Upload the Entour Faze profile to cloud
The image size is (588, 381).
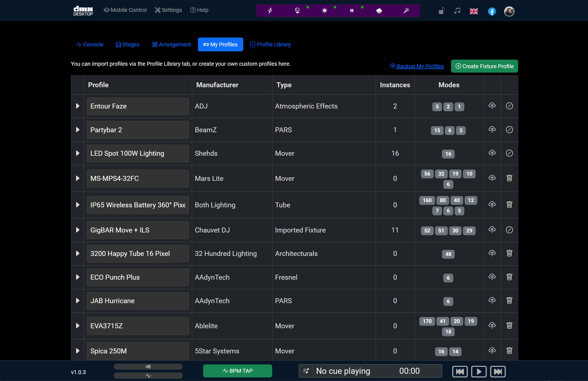pos(492,106)
